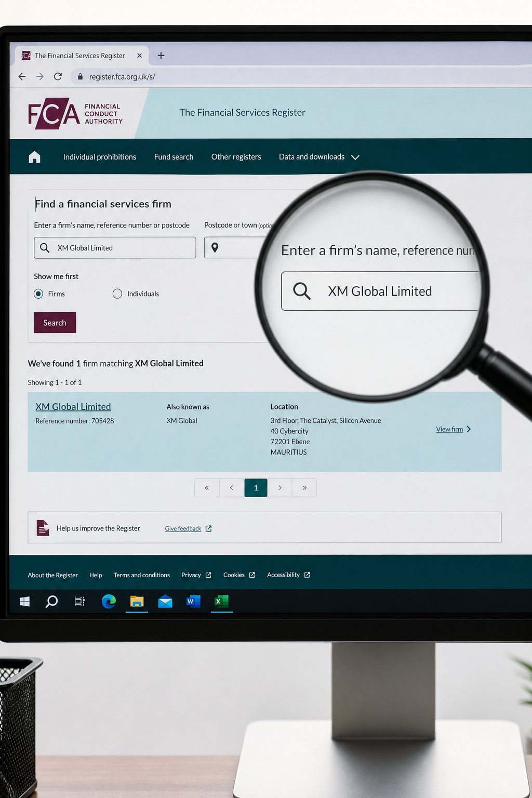
Task: Click the feedback document icon
Action: point(43,528)
